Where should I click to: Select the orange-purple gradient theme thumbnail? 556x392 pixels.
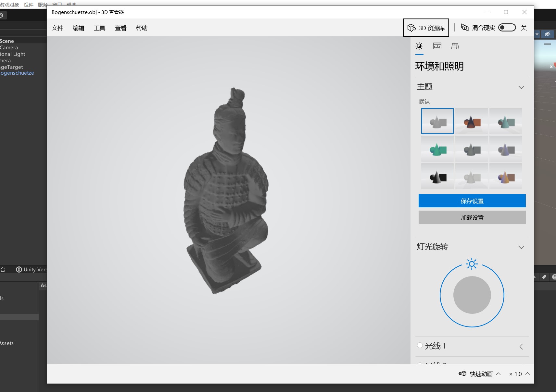click(505, 176)
